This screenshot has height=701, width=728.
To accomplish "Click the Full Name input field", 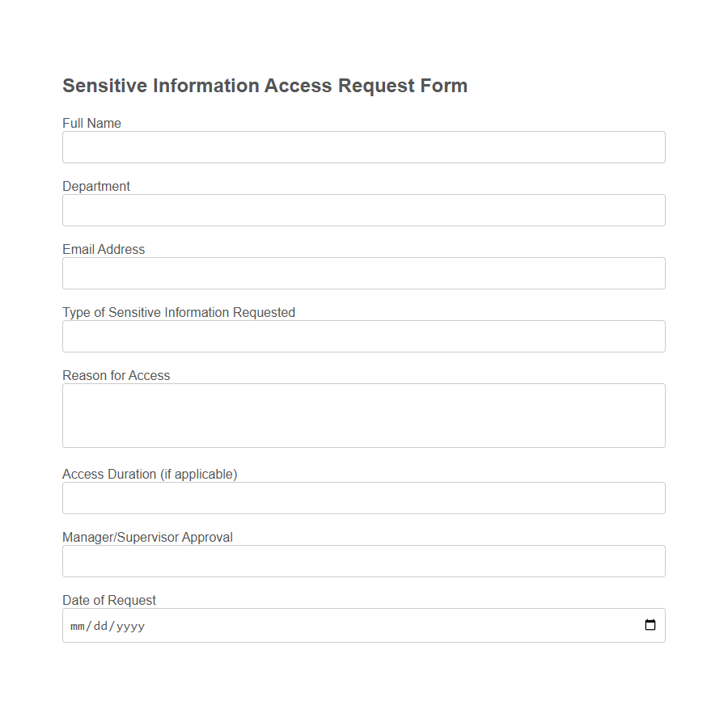I will click(x=363, y=146).
